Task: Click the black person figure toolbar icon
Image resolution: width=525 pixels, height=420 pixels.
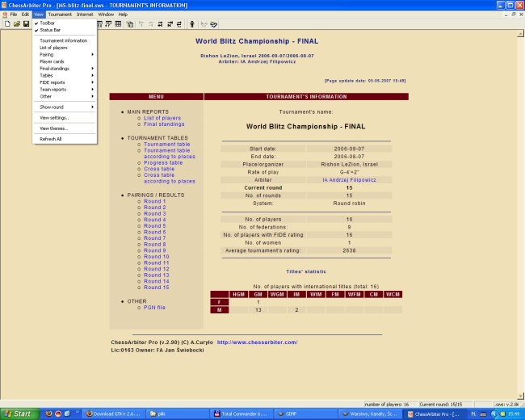Action: coord(192,23)
